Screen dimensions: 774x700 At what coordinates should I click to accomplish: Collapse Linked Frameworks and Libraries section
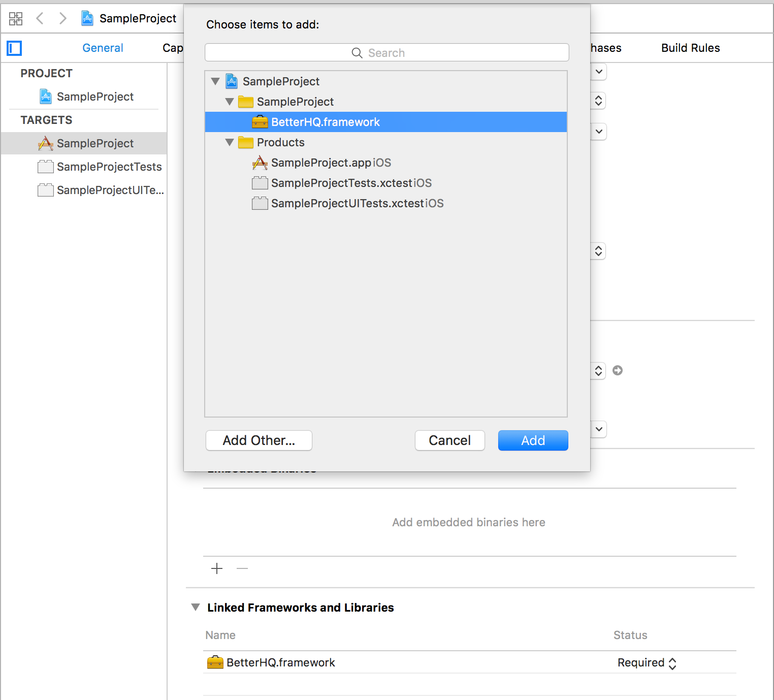point(196,607)
